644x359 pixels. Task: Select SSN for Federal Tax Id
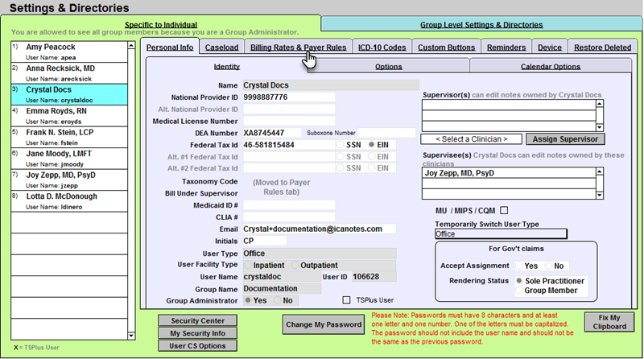[x=341, y=145]
